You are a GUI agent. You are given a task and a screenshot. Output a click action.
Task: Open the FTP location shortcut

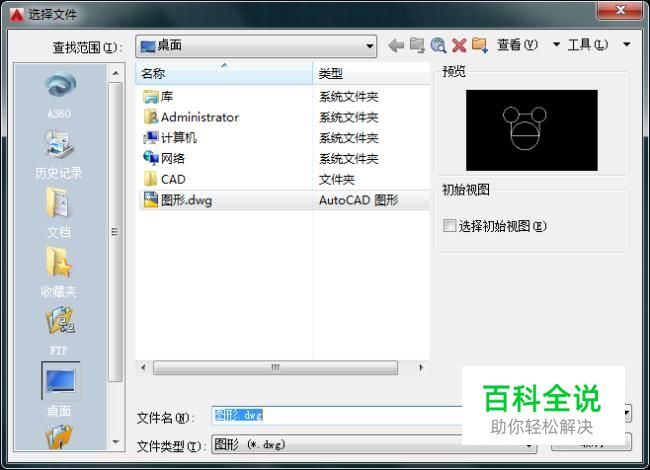[59, 330]
